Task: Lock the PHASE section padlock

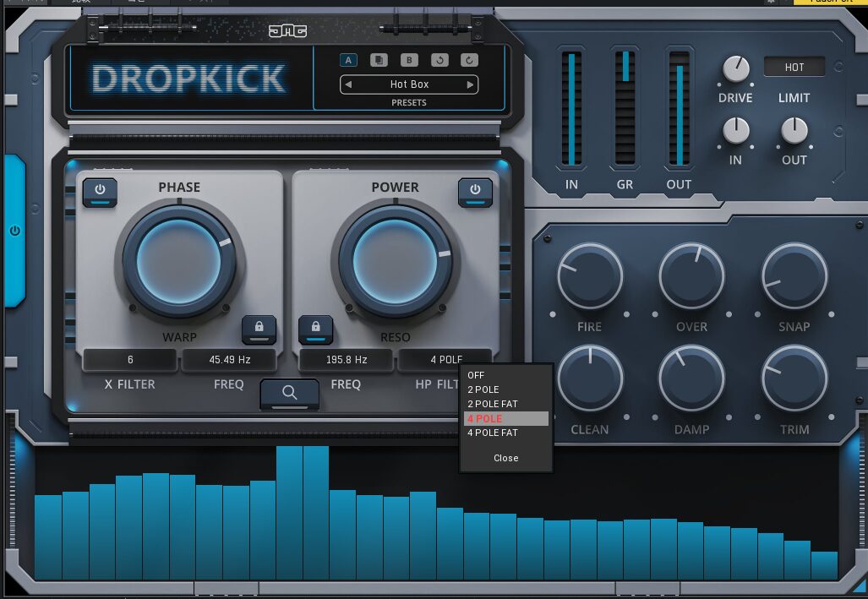Action: [259, 329]
